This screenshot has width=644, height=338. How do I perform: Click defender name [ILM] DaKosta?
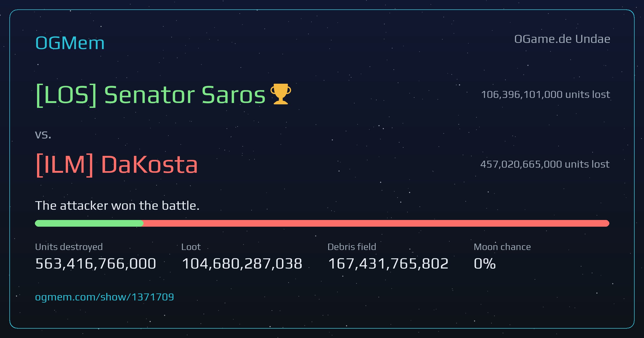117,165
